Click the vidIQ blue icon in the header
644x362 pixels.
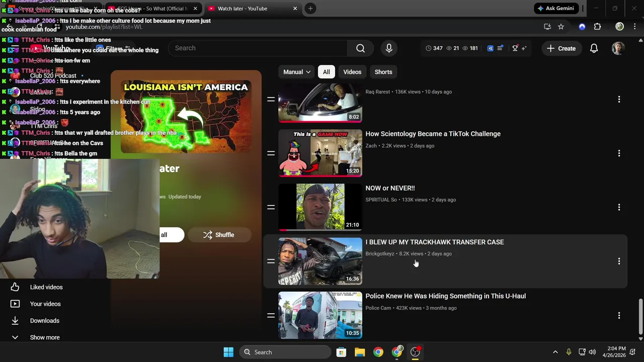click(x=491, y=48)
